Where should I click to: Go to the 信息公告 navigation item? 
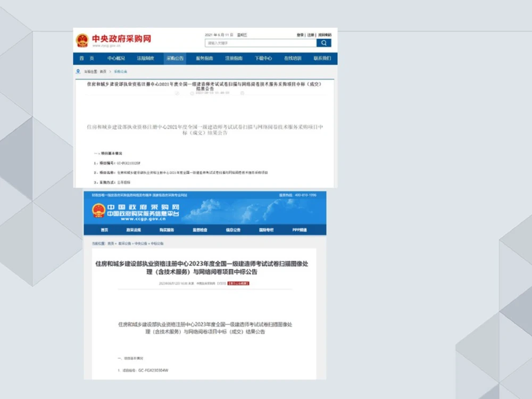tap(233, 230)
